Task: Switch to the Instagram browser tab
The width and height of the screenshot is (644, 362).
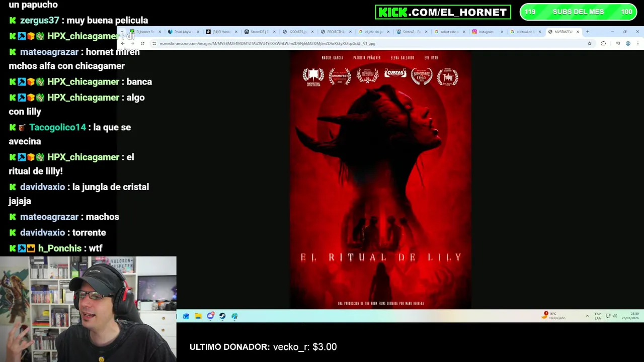Action: [x=487, y=32]
